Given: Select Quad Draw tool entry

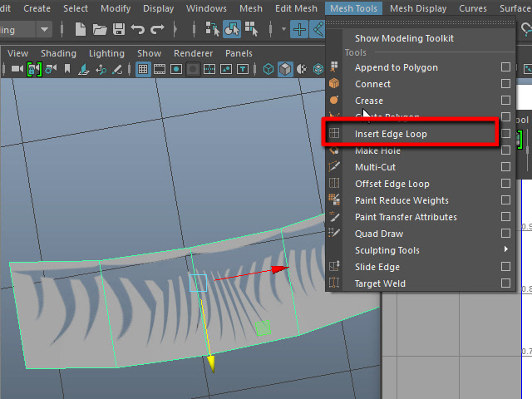Looking at the screenshot, I should click(x=378, y=234).
